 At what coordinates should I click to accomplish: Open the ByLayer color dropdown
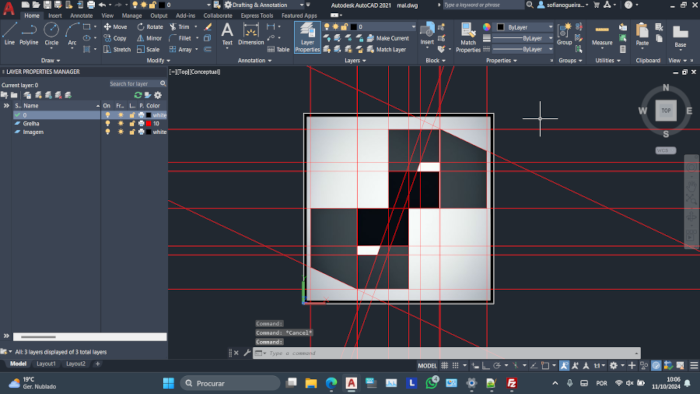click(x=550, y=27)
